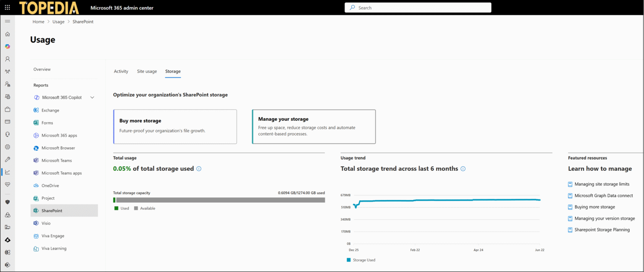This screenshot has width=644, height=272.
Task: Switch to the Site usage tab
Action: 147,71
